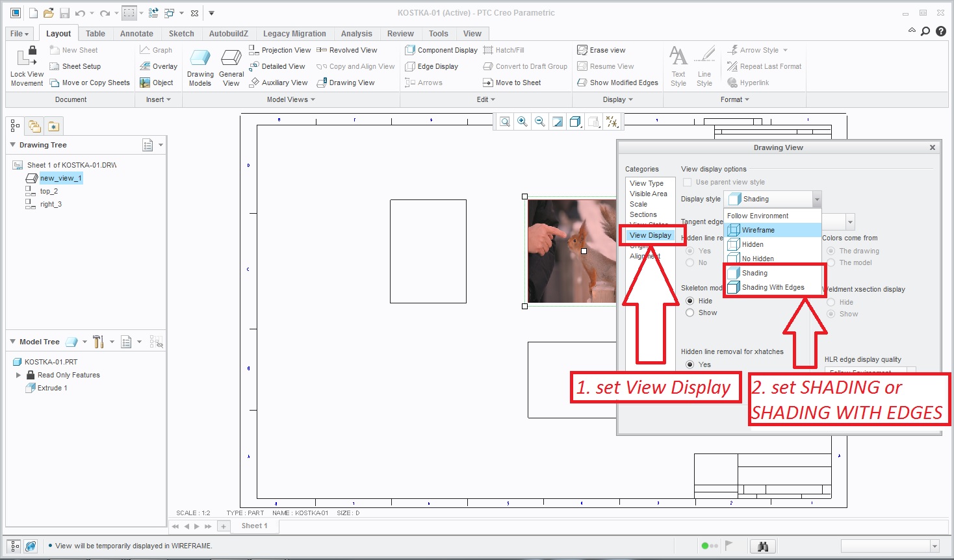Select No for Hidden line removal for quilts
954x560 pixels.
[690, 262]
